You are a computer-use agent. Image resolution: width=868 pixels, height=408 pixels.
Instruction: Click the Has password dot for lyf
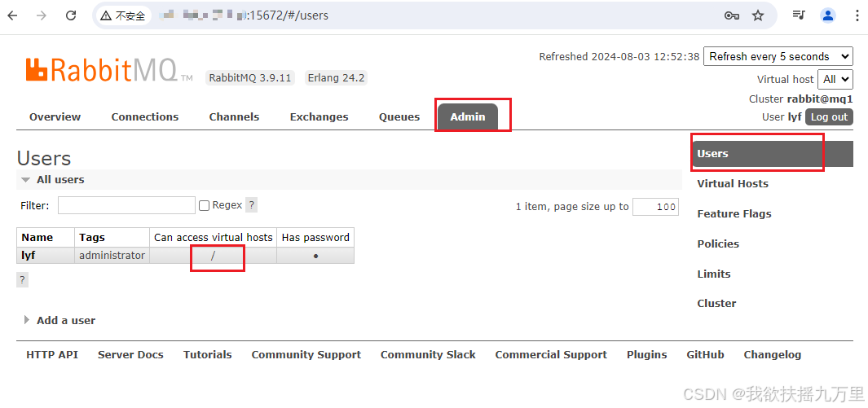(315, 256)
